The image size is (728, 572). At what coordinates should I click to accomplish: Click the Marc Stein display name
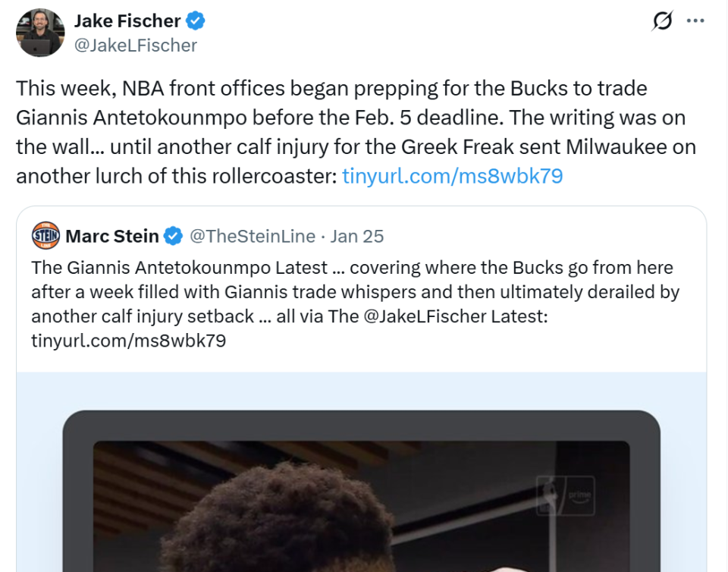112,236
